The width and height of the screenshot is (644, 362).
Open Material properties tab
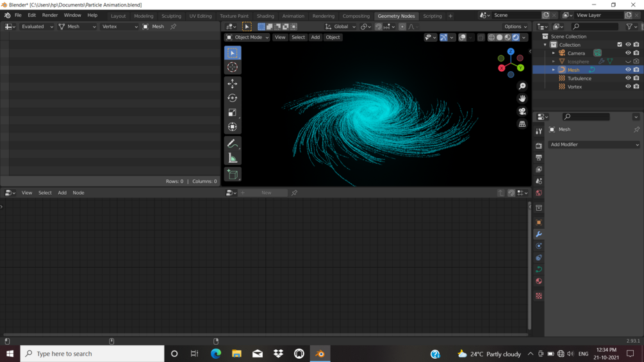pyautogui.click(x=539, y=281)
